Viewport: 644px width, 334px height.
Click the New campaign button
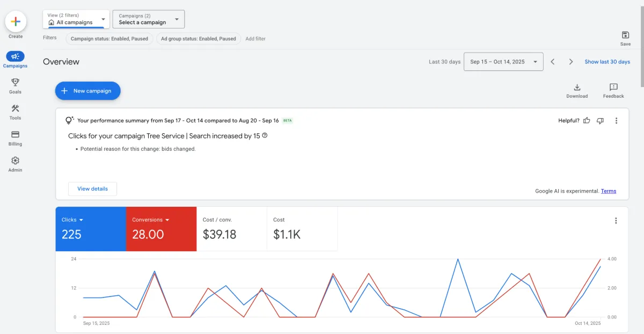tap(87, 91)
